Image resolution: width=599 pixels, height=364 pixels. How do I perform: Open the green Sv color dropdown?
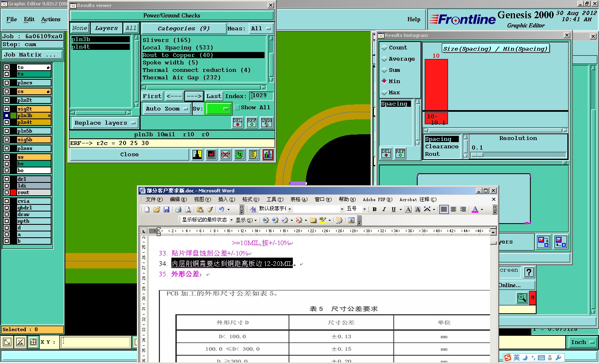tap(218, 109)
